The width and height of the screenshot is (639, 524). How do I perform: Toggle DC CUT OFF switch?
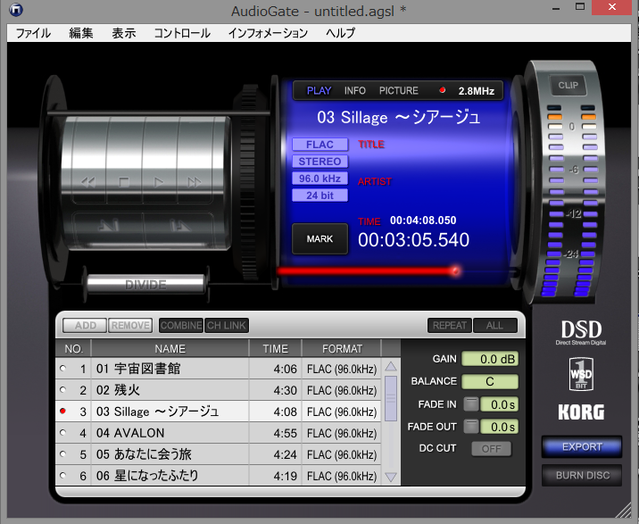click(x=491, y=449)
